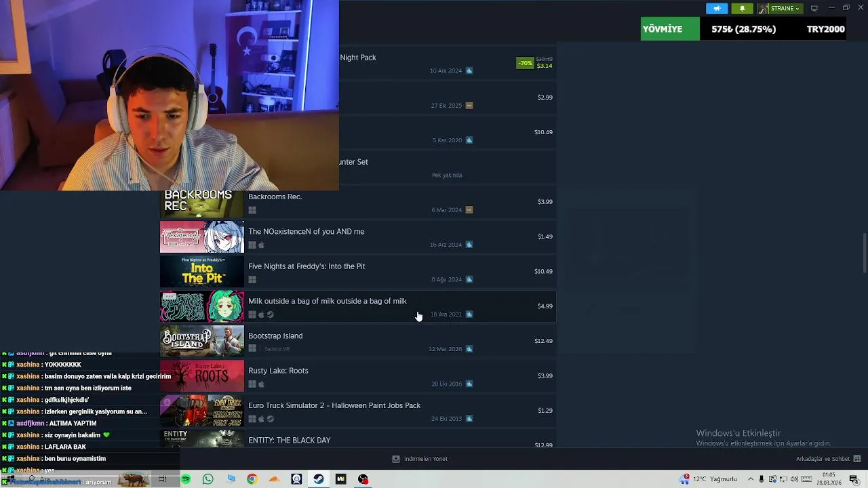Click the $3.99 price on Rusty Lake: Roots
The height and width of the screenshot is (488, 868).
click(545, 375)
